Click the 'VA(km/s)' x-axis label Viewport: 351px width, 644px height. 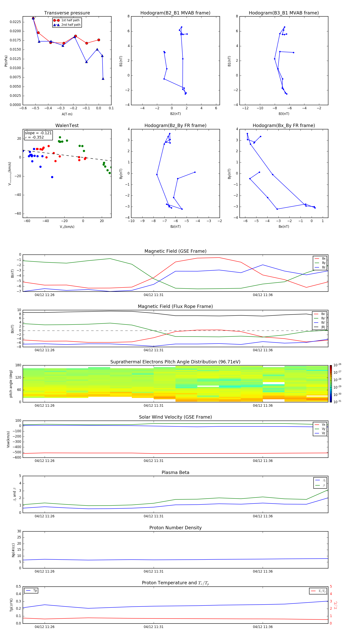[67, 227]
